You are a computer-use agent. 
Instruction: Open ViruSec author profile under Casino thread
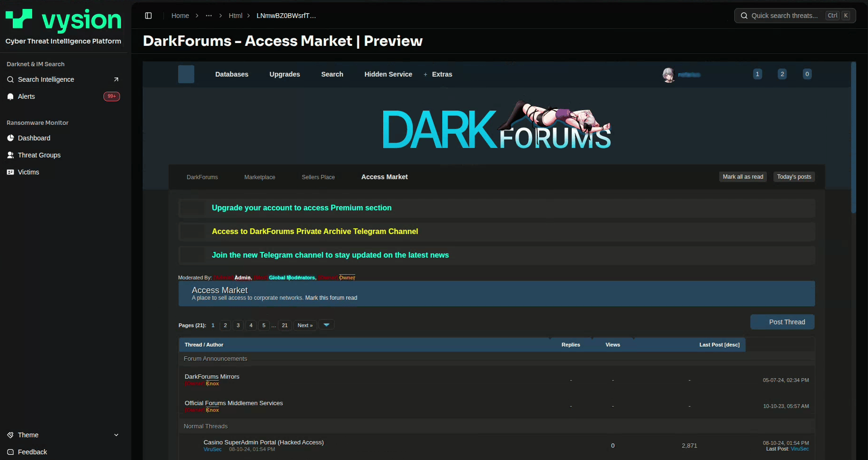pyautogui.click(x=212, y=449)
